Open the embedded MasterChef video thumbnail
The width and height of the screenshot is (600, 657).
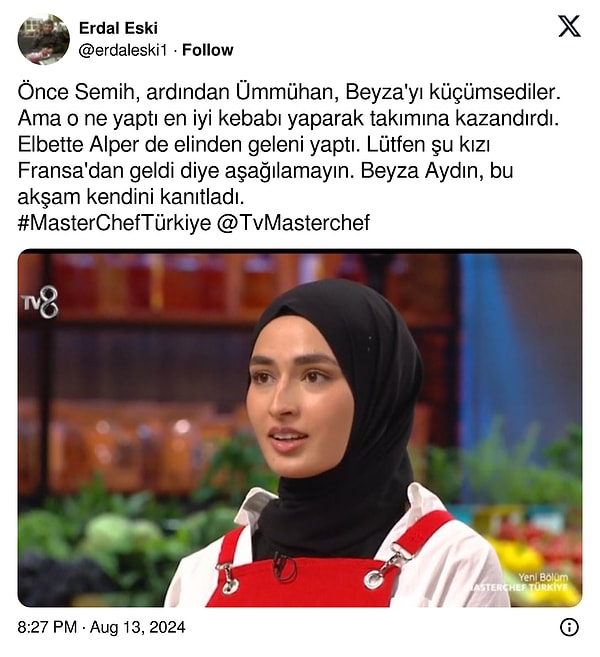[x=300, y=428]
